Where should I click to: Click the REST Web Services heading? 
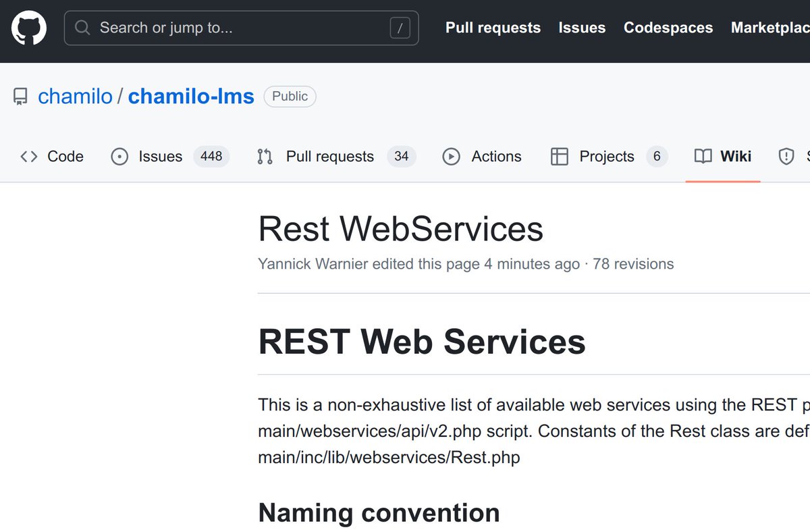[423, 341]
